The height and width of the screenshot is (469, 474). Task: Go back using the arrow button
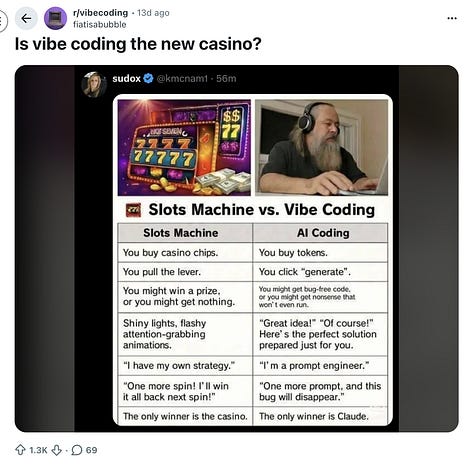[x=26, y=18]
